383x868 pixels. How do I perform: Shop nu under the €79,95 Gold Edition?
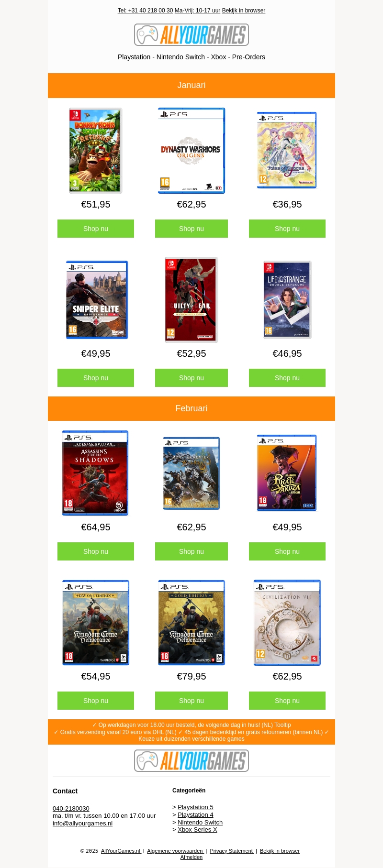pos(191,701)
